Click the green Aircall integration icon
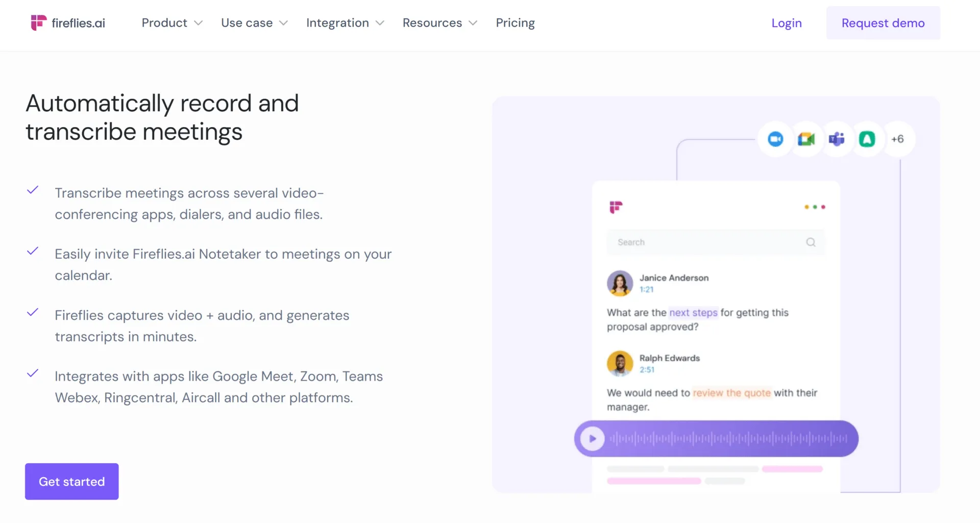The image size is (980, 523). (867, 139)
